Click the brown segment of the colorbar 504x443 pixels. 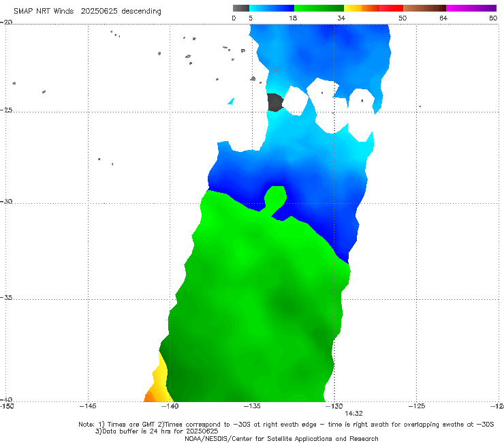(x=424, y=8)
